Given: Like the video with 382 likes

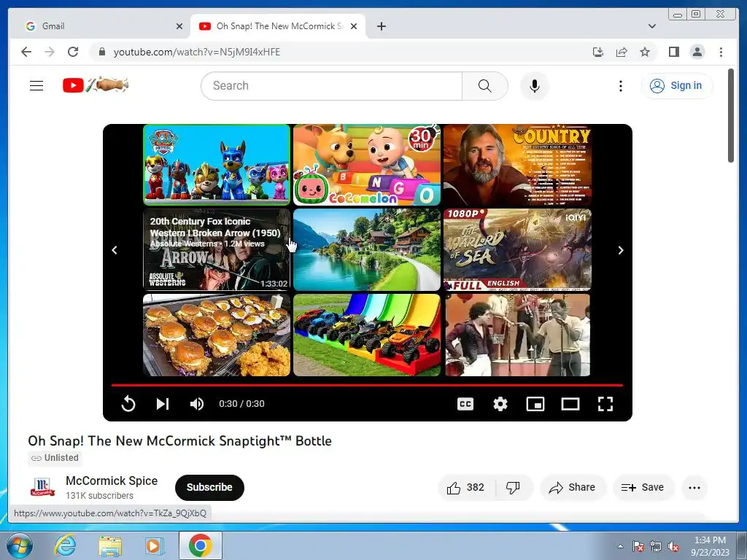Looking at the screenshot, I should coord(466,488).
